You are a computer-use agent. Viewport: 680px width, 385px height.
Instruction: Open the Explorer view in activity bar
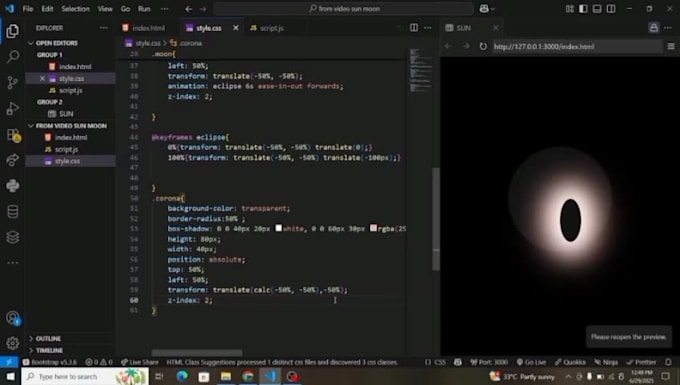pos(13,31)
